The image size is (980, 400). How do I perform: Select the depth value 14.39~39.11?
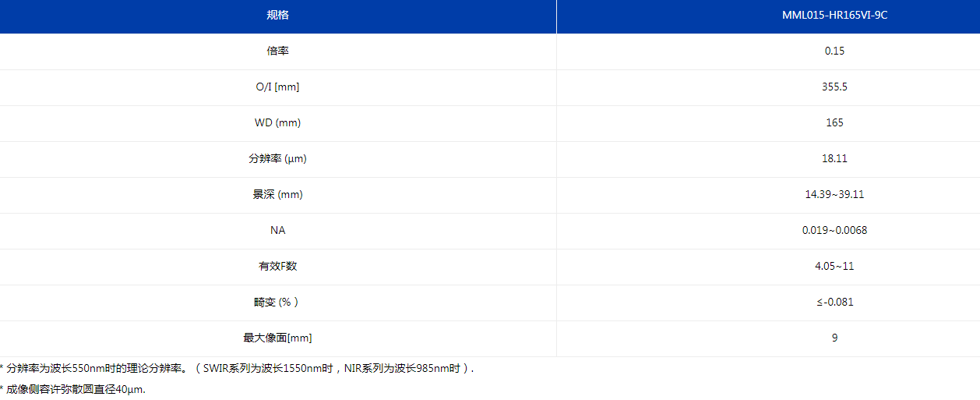click(x=834, y=194)
